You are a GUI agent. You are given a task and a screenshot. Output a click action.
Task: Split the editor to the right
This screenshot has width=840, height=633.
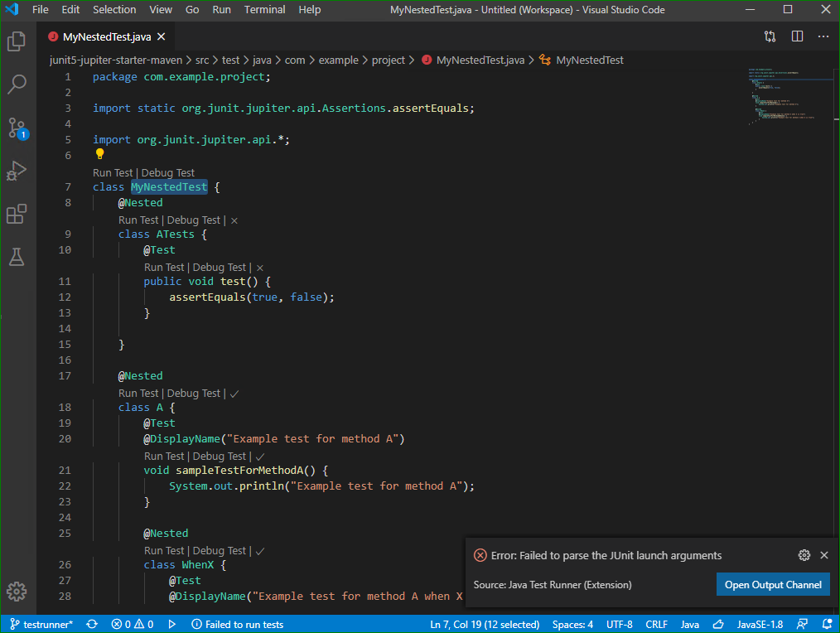(797, 36)
